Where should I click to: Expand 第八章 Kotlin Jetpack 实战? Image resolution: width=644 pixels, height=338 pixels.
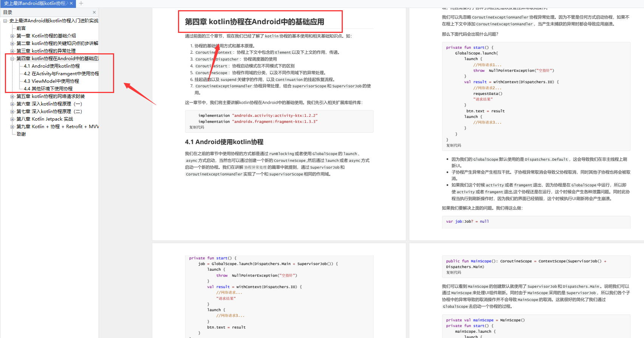click(12, 119)
